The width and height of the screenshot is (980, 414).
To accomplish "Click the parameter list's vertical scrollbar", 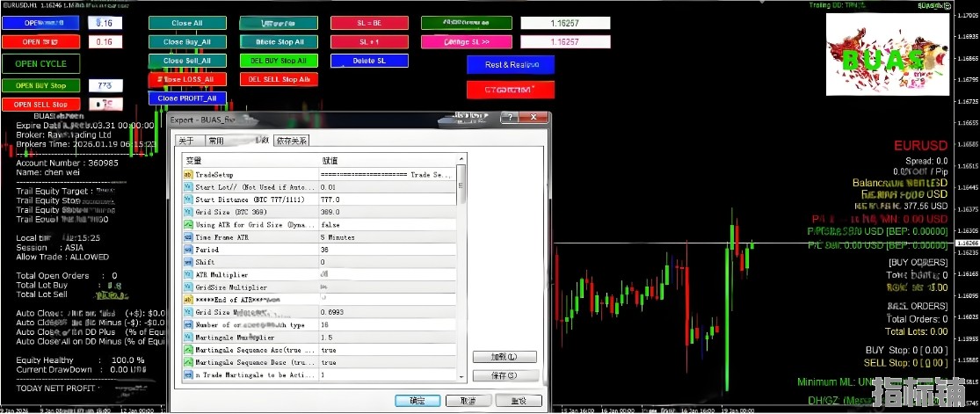I will (462, 264).
